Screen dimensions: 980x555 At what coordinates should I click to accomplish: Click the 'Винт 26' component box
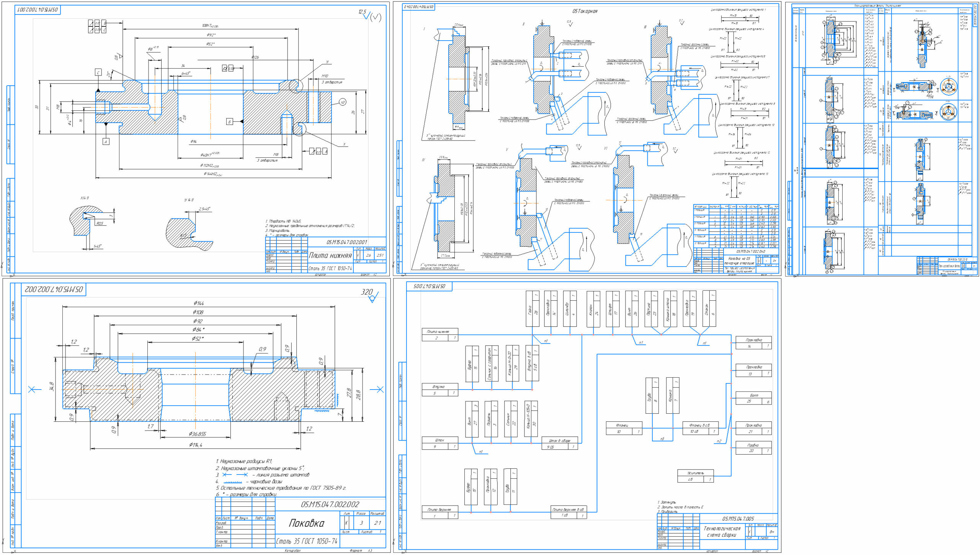(632, 309)
